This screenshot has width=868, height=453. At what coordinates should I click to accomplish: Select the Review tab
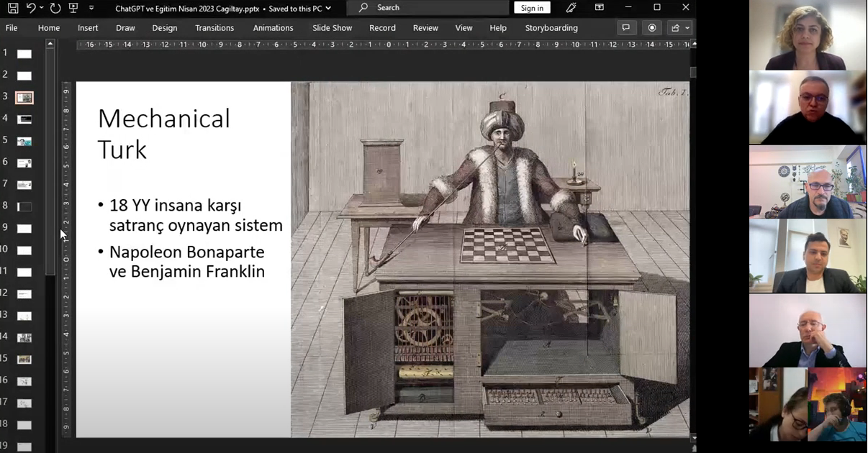tap(425, 28)
